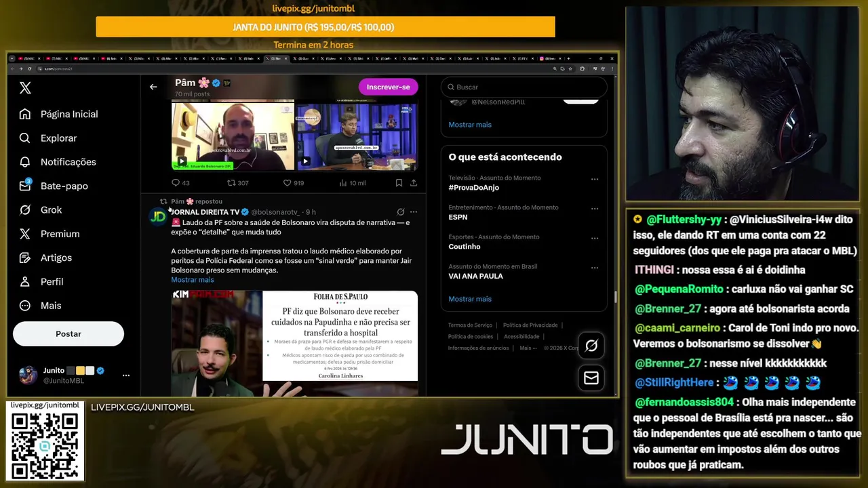Open the Junito account switcher menu

click(73, 375)
